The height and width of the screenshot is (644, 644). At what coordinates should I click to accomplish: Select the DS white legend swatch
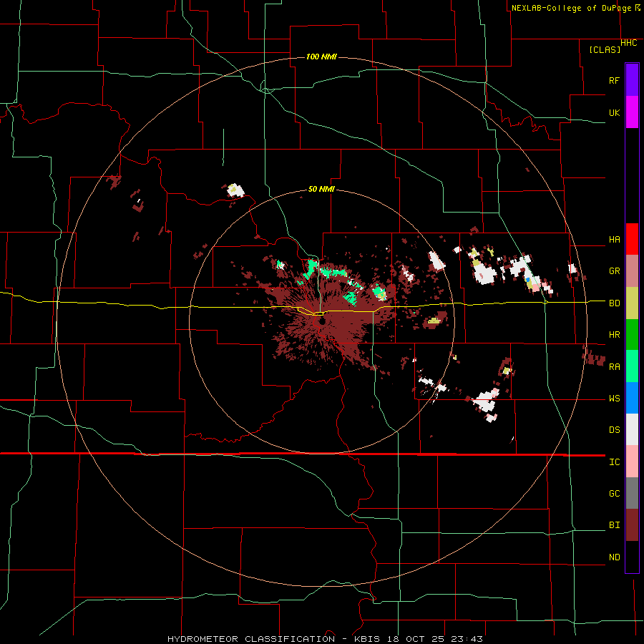pos(632,429)
